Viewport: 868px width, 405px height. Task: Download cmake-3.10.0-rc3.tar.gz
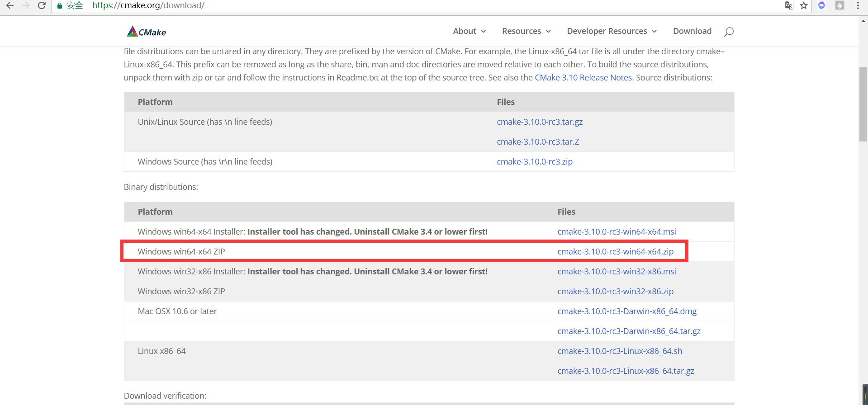click(x=540, y=122)
